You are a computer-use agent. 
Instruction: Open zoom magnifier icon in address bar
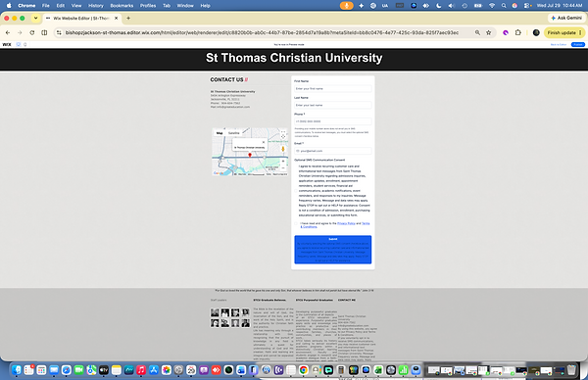477,32
